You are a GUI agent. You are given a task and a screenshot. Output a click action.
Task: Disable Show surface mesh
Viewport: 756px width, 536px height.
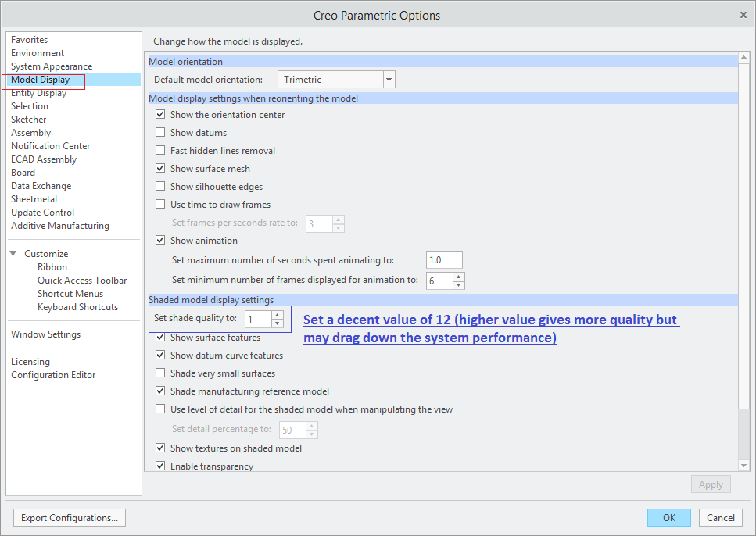click(x=160, y=168)
